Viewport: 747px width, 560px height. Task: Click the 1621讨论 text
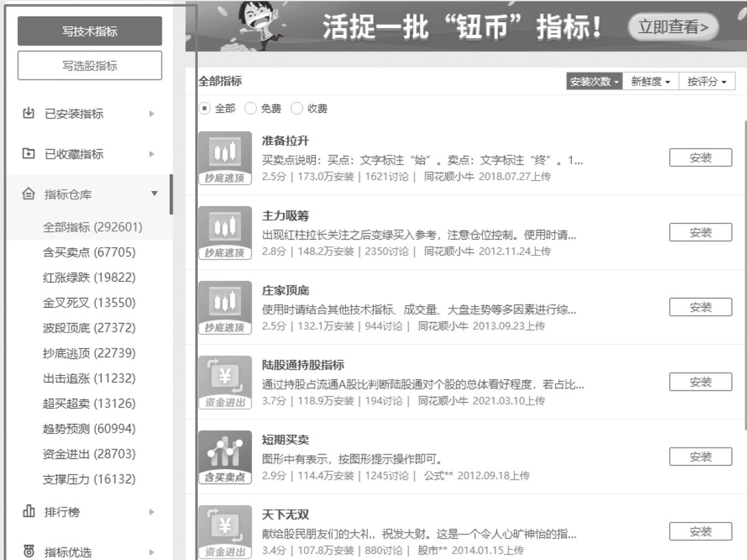click(386, 177)
